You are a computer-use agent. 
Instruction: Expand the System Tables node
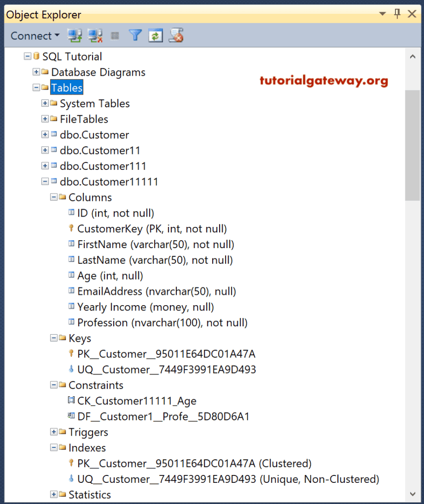45,103
